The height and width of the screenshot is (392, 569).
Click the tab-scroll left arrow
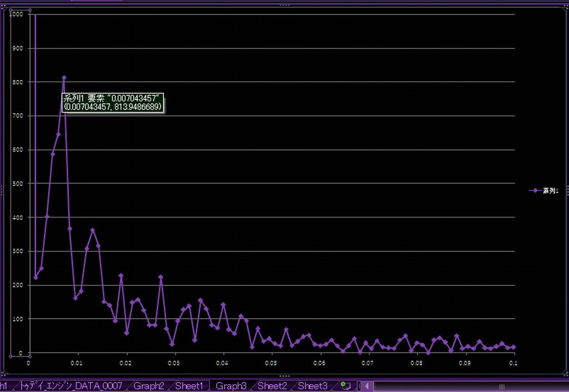pyautogui.click(x=368, y=385)
